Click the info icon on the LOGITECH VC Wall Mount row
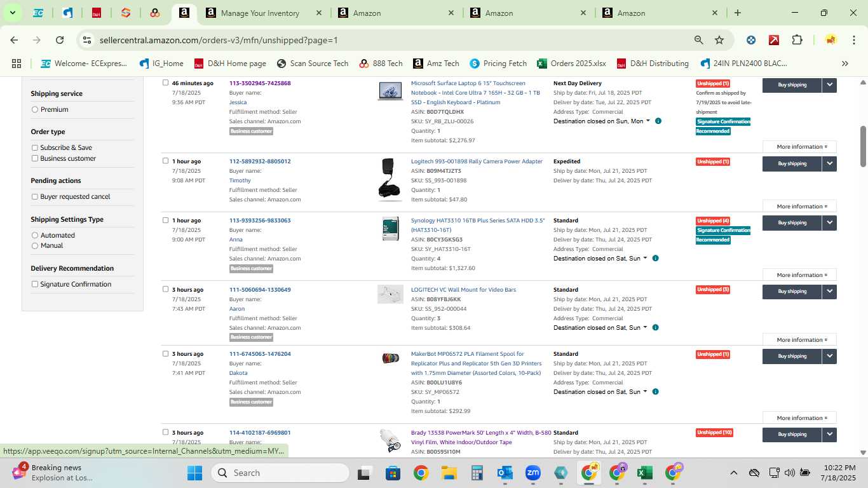 click(x=655, y=327)
